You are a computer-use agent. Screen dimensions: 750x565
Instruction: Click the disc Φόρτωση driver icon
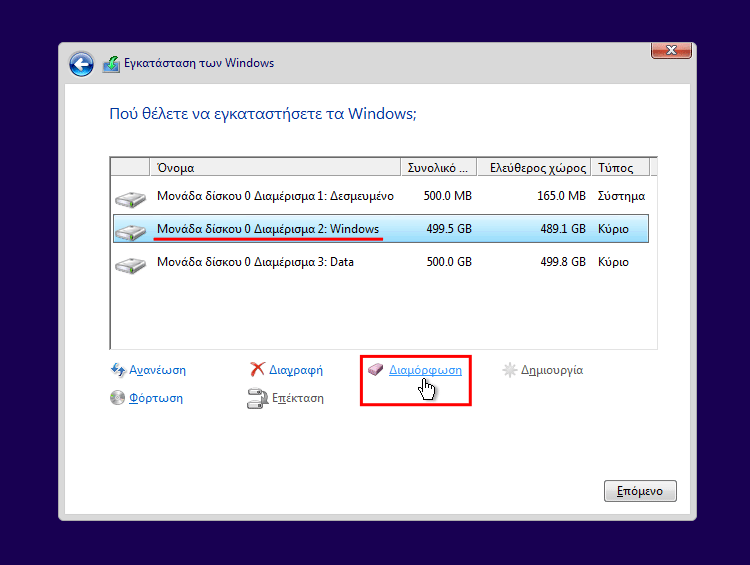pos(118,398)
